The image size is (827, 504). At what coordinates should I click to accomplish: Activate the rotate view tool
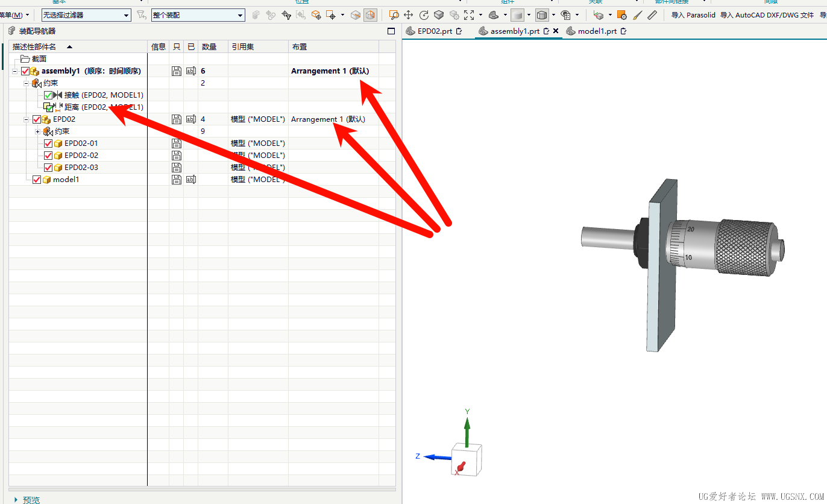tap(424, 15)
